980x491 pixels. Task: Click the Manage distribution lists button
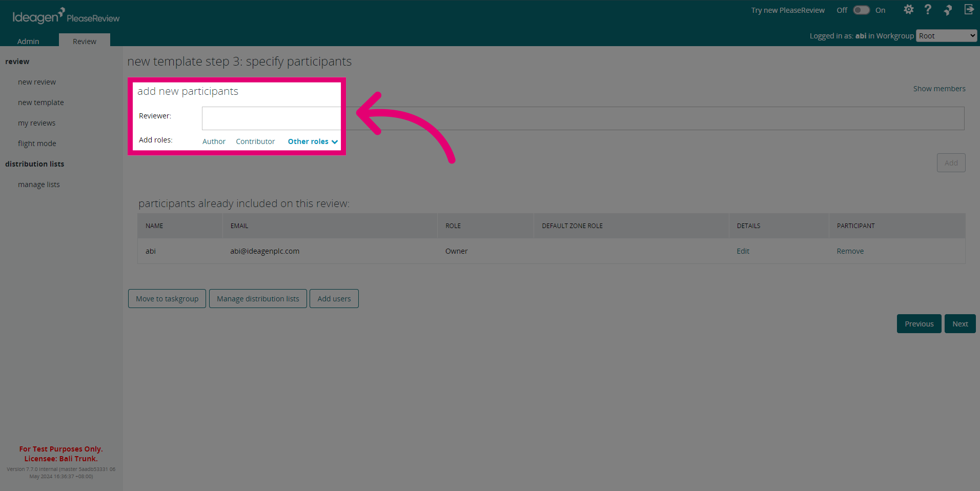[x=258, y=299]
